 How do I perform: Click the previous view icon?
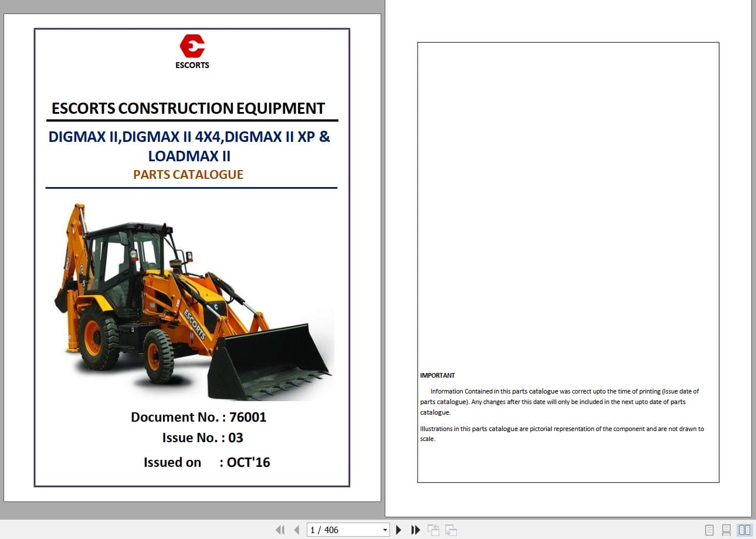(433, 530)
